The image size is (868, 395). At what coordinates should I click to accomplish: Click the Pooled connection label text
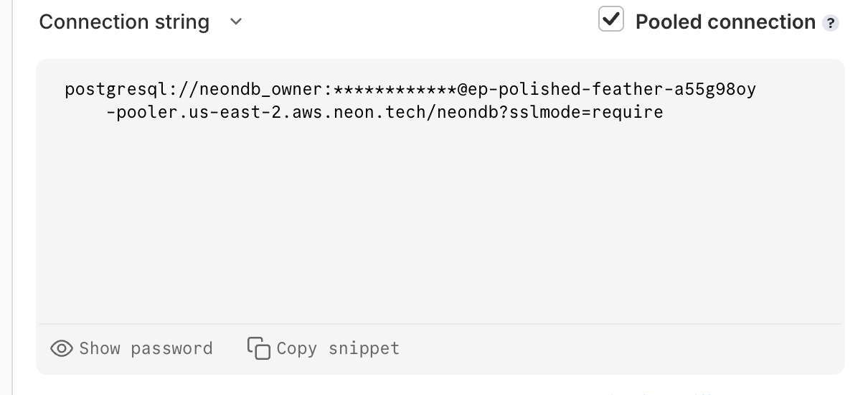725,22
